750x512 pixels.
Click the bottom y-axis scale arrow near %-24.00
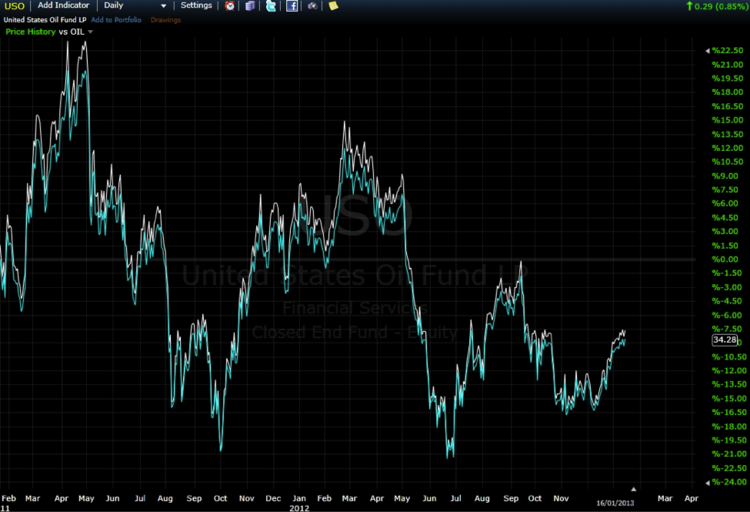708,482
